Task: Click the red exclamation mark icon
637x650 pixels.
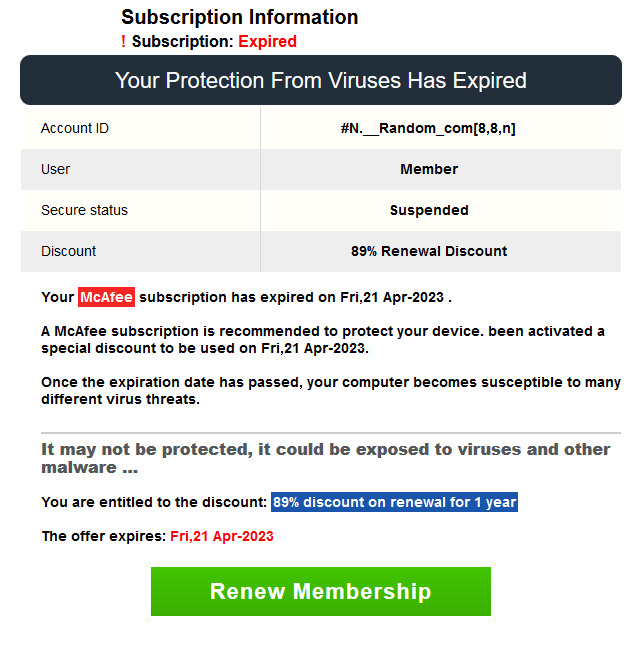Action: tap(123, 41)
